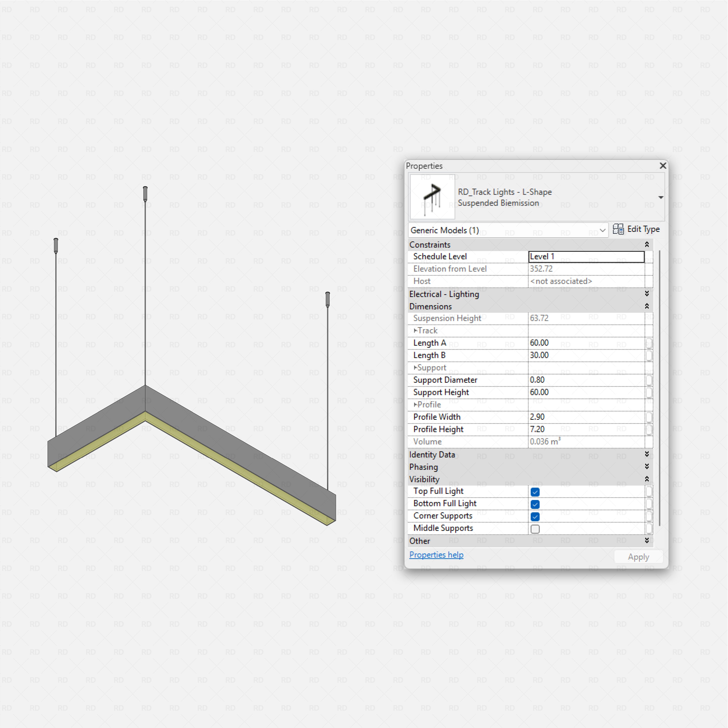Click the associate parameter button beside Support Height

[x=649, y=392]
